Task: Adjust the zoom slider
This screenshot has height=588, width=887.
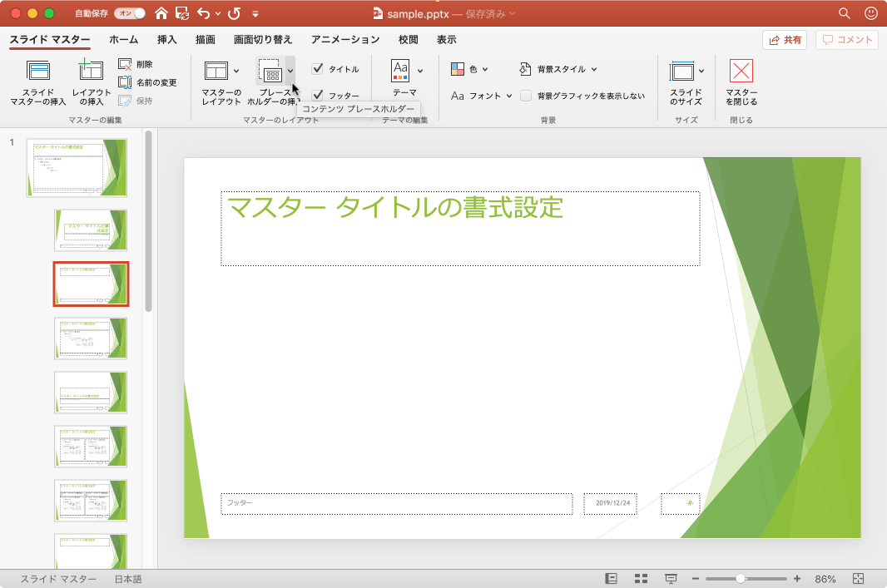Action: point(740,577)
